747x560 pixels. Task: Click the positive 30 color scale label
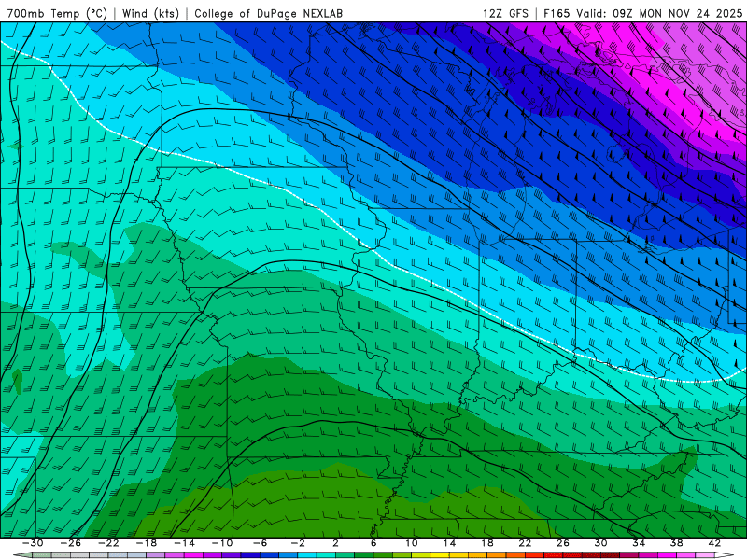pos(600,543)
